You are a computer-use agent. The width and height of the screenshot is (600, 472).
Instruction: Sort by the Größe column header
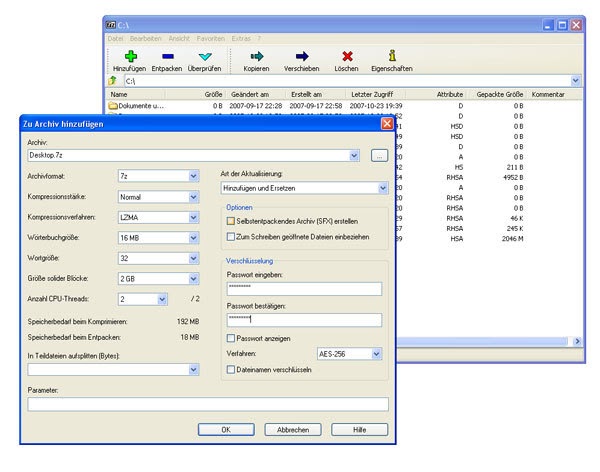click(195, 94)
